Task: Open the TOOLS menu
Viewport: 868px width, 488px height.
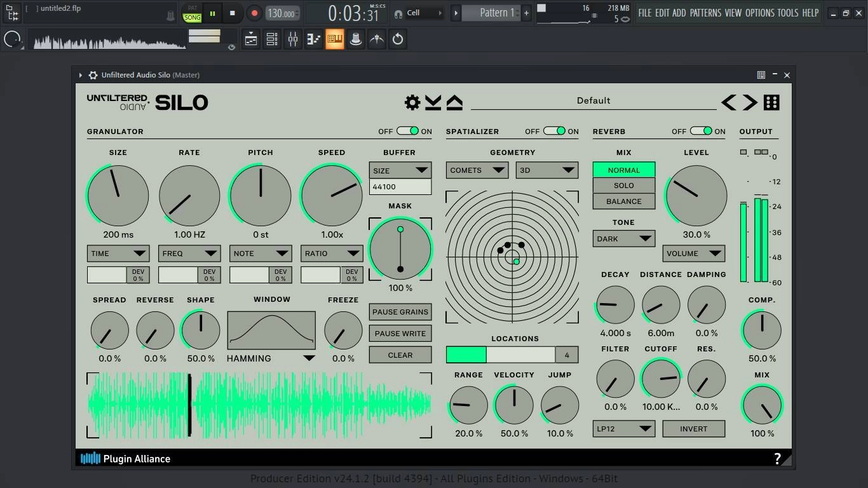Action: click(x=788, y=13)
